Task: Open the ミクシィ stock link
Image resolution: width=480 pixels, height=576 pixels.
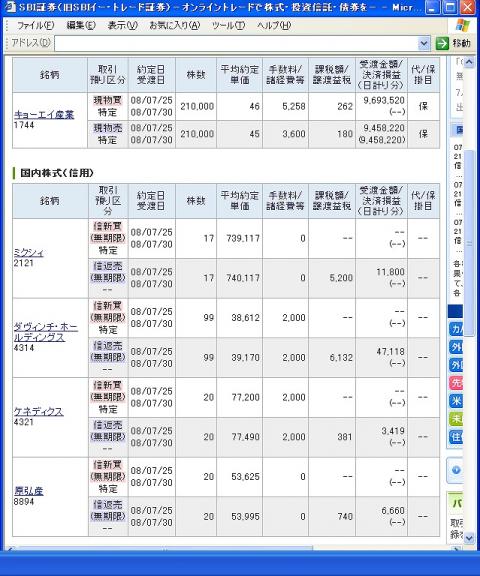Action: click(x=29, y=253)
